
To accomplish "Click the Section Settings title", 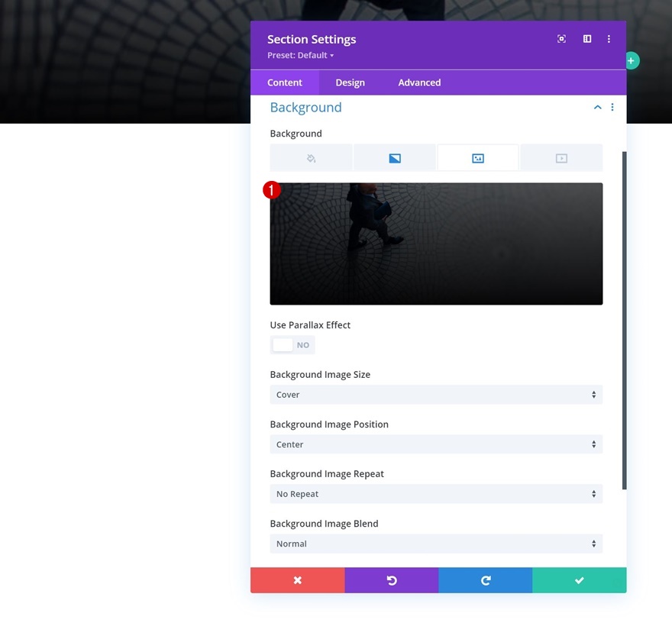I will [312, 40].
